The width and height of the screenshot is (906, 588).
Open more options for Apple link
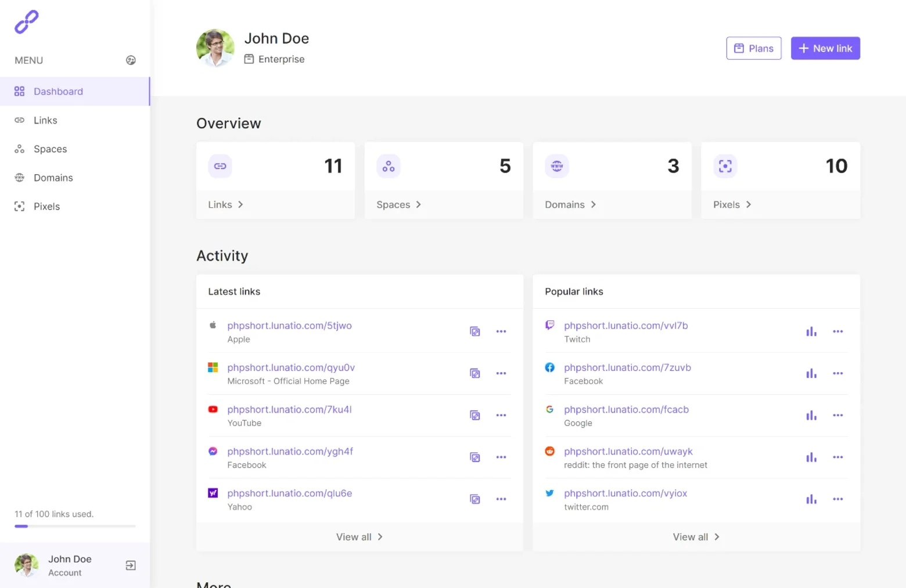[501, 331]
